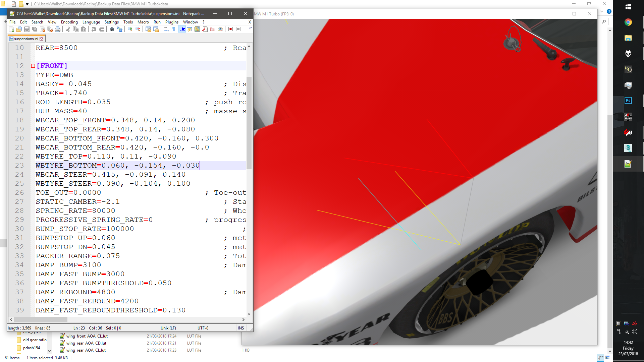Screen dimensions: 644x362
Task: Open the Macro menu
Action: 143,22
